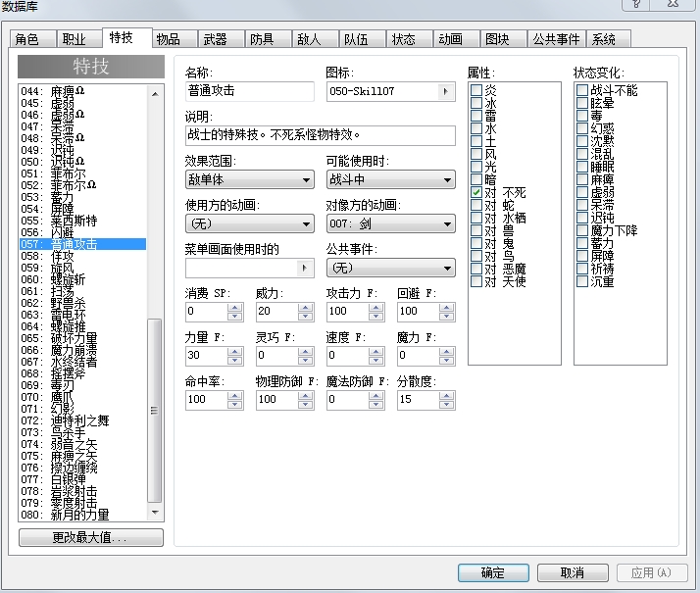The width and height of the screenshot is (700, 593).
Task: Enable the 沉重 state change checkbox
Action: click(x=582, y=281)
